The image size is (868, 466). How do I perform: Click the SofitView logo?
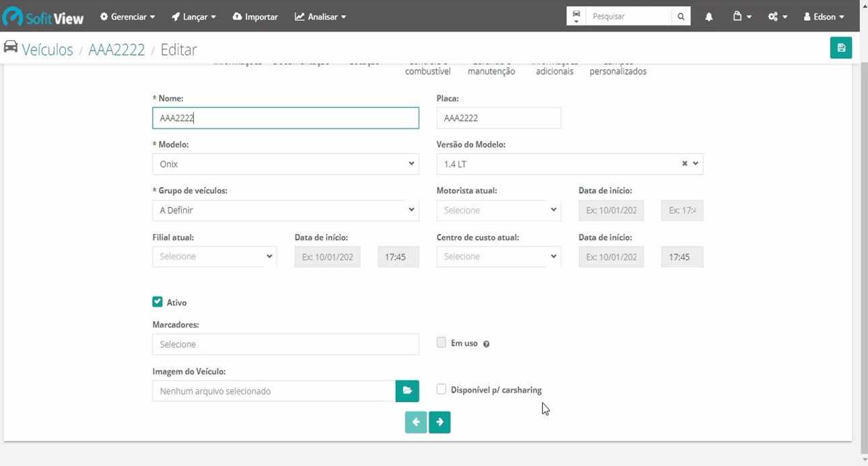click(44, 16)
